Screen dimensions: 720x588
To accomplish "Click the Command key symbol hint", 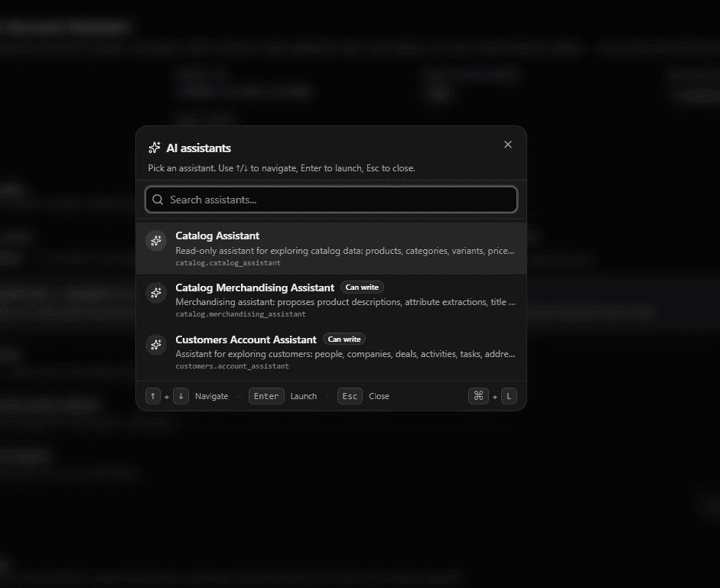I will pyautogui.click(x=478, y=396).
